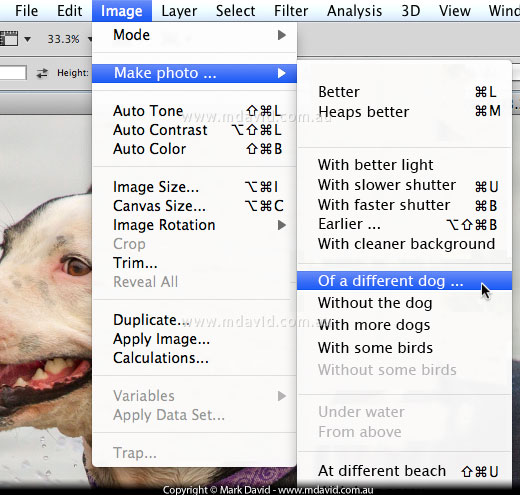This screenshot has width=520, height=495.
Task: Choose Auto Color
Action: pos(194,149)
